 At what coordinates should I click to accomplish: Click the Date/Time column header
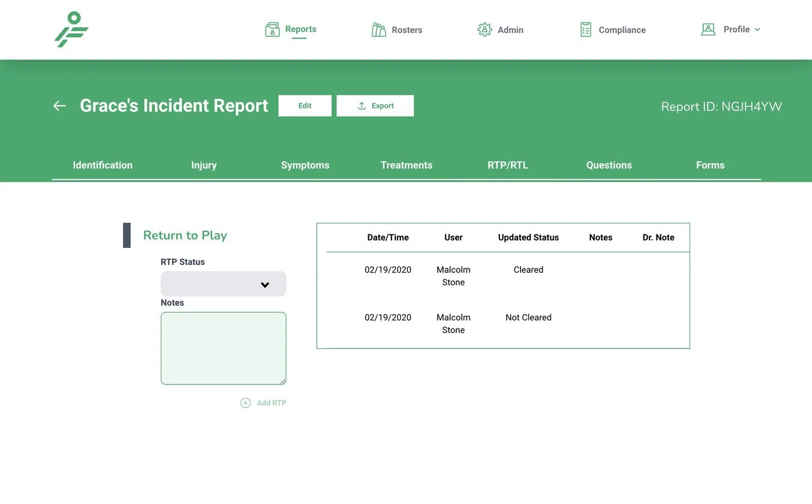tap(388, 237)
